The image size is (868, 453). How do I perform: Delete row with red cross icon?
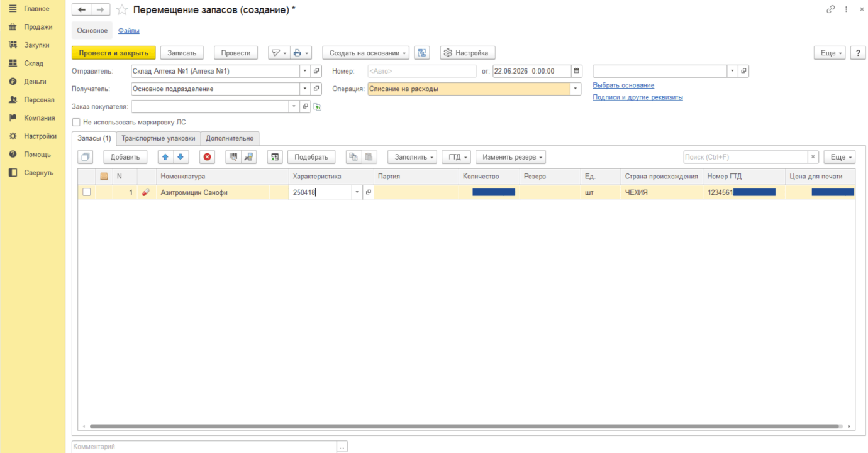coord(207,157)
